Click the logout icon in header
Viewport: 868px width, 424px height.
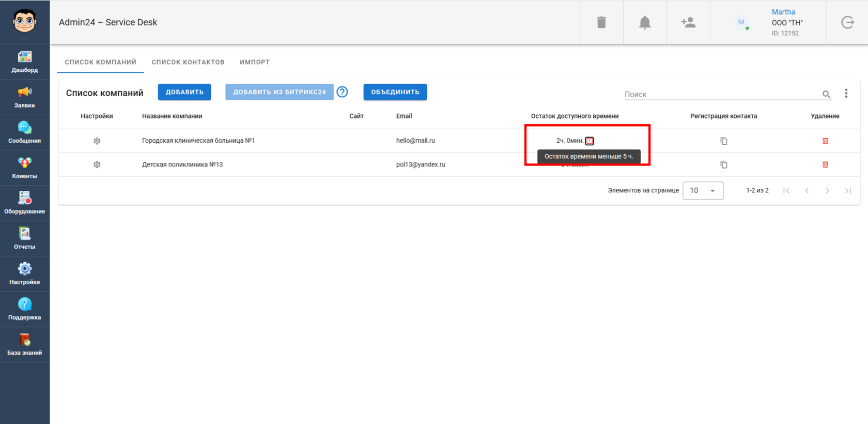[x=847, y=22]
